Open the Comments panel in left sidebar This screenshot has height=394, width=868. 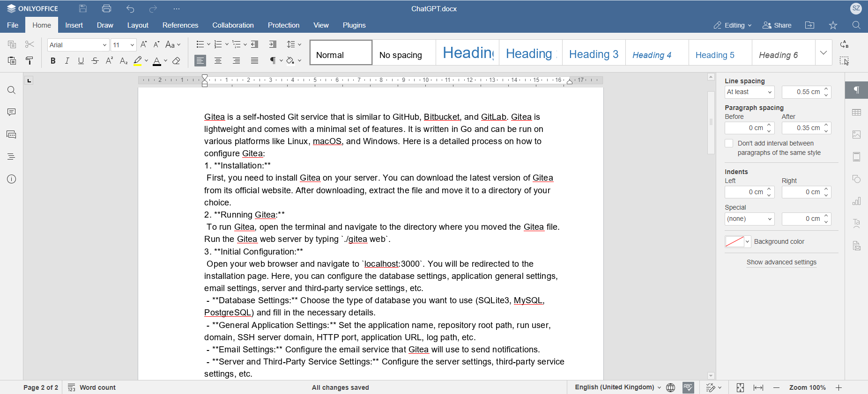[12, 112]
